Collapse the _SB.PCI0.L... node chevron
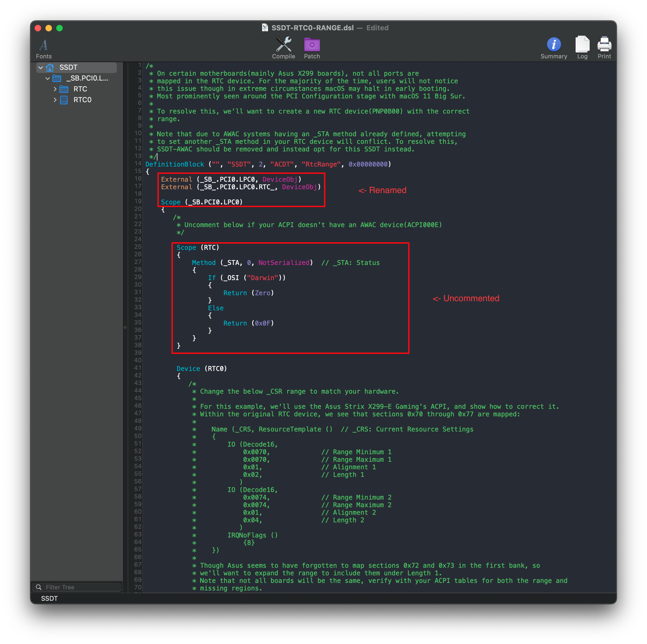This screenshot has height=644, width=647. pos(48,78)
